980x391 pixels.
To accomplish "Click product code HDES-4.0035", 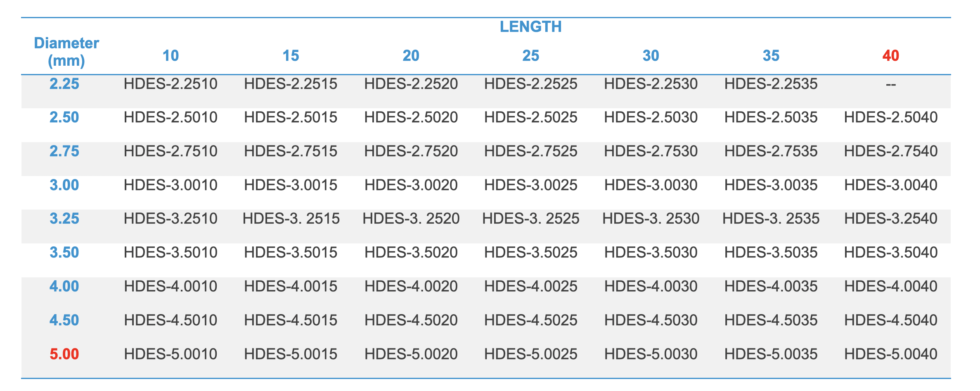I will (x=771, y=286).
